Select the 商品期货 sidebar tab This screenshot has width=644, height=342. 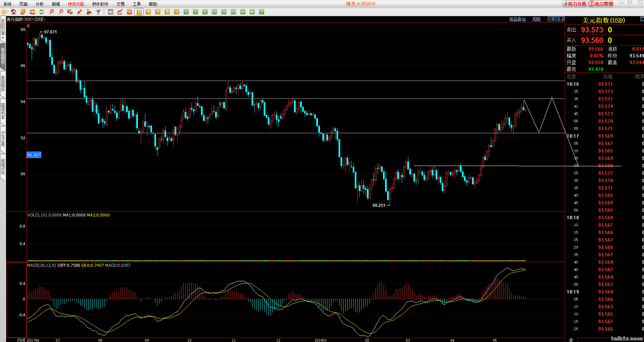click(3, 56)
